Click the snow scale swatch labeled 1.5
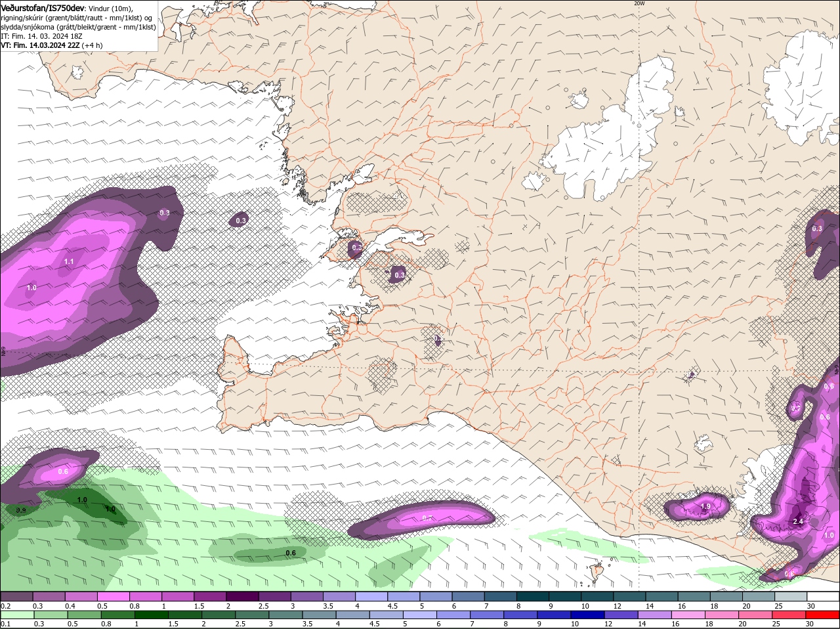Screen dimensions: 840x629 [x=210, y=596]
